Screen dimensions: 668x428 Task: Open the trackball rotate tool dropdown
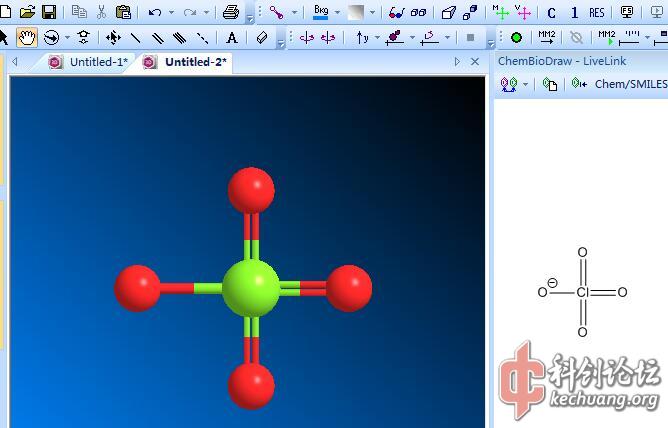(x=67, y=38)
